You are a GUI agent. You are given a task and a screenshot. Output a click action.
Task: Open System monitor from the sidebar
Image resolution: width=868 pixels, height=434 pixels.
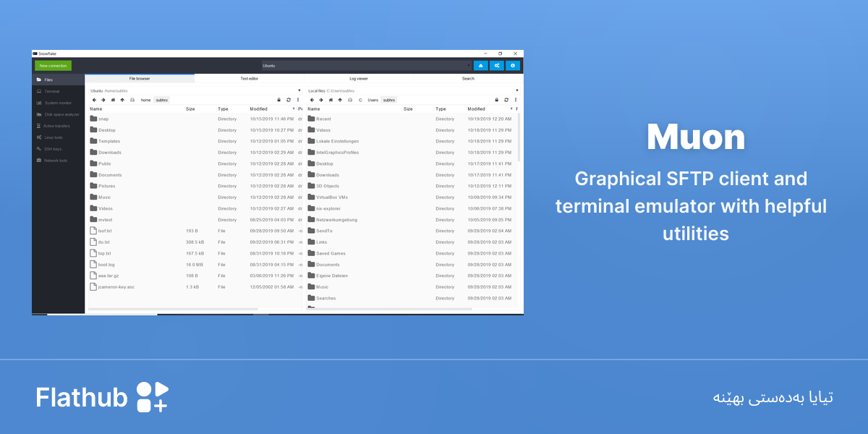pyautogui.click(x=58, y=103)
